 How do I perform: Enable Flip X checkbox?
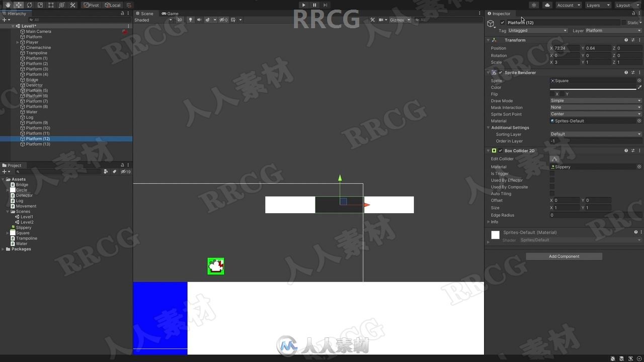[552, 94]
